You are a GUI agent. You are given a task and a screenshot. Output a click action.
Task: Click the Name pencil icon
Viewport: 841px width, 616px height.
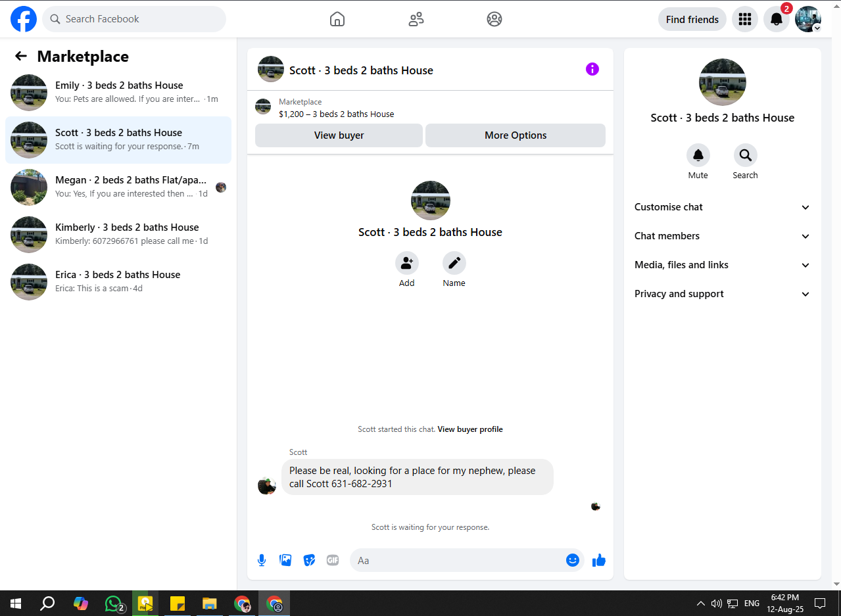454,263
